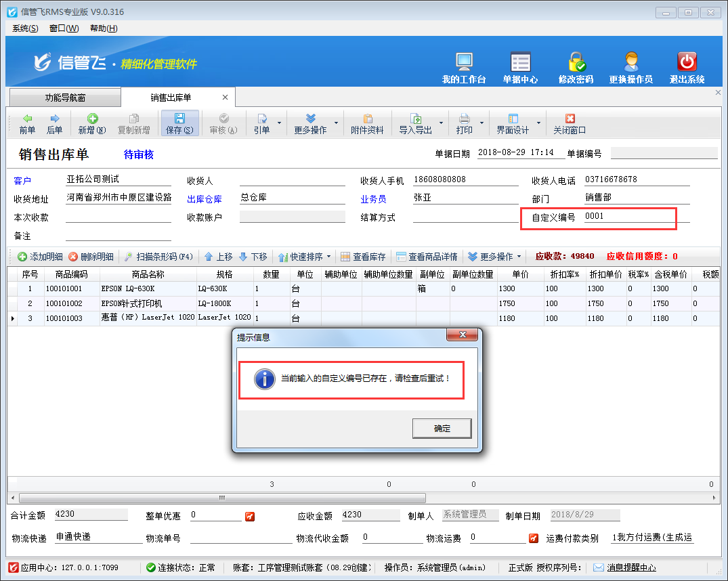Click the red edit box beside 物流运费

[x=534, y=539]
